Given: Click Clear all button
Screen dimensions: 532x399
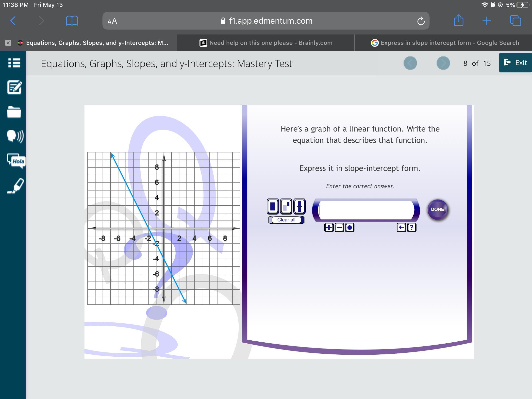Looking at the screenshot, I should (x=286, y=220).
